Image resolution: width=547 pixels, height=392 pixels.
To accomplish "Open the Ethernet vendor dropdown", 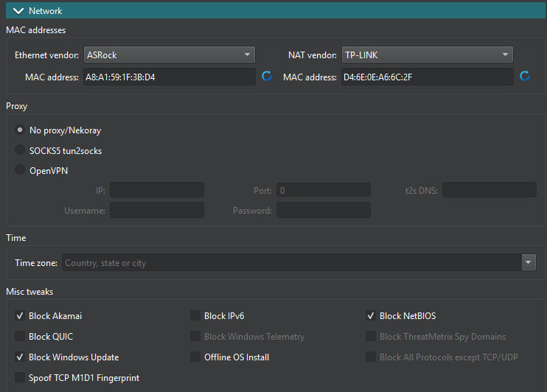I will tap(169, 55).
